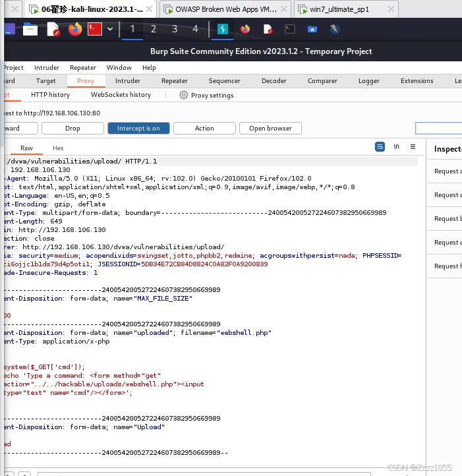Select the terminal taskbar window icon
This screenshot has width=462, height=476.
tap(290, 29)
